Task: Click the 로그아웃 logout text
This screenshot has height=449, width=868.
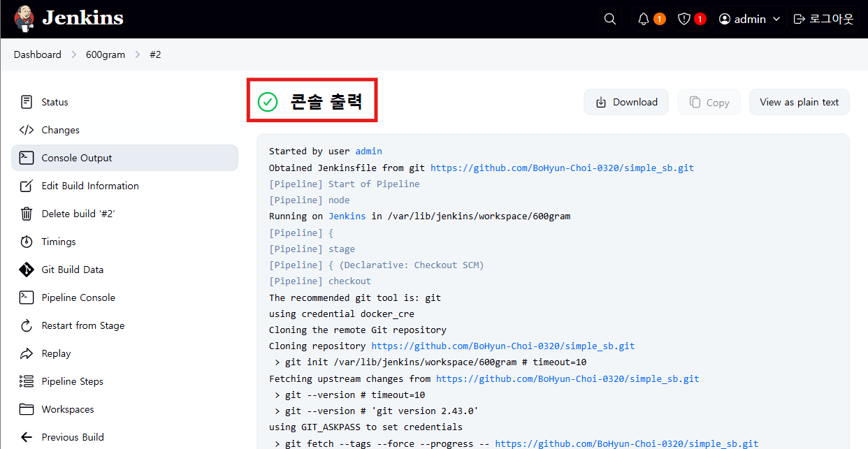Action: pyautogui.click(x=832, y=19)
